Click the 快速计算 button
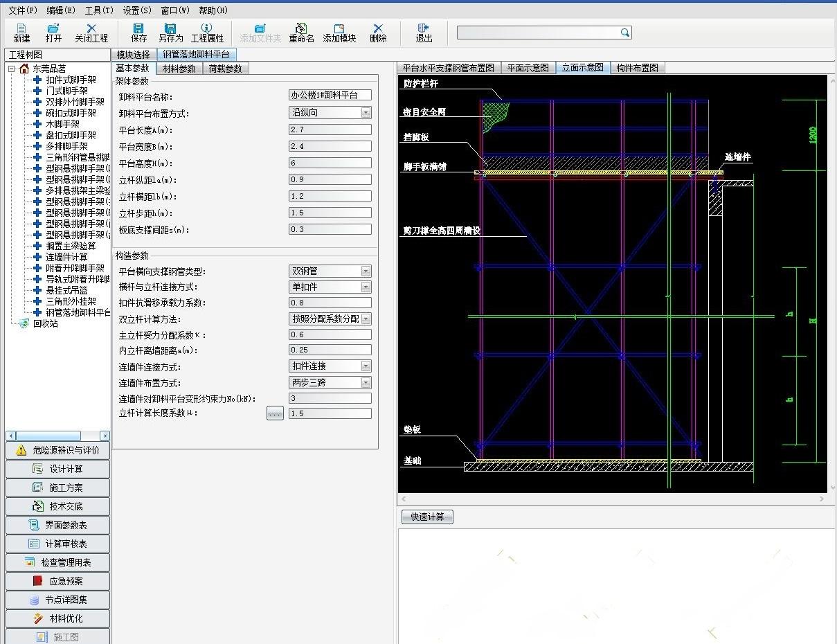 click(427, 517)
